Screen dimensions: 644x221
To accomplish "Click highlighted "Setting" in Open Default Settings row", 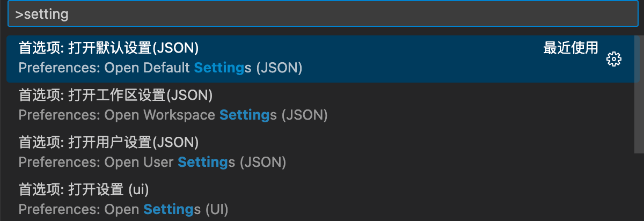I will [219, 68].
